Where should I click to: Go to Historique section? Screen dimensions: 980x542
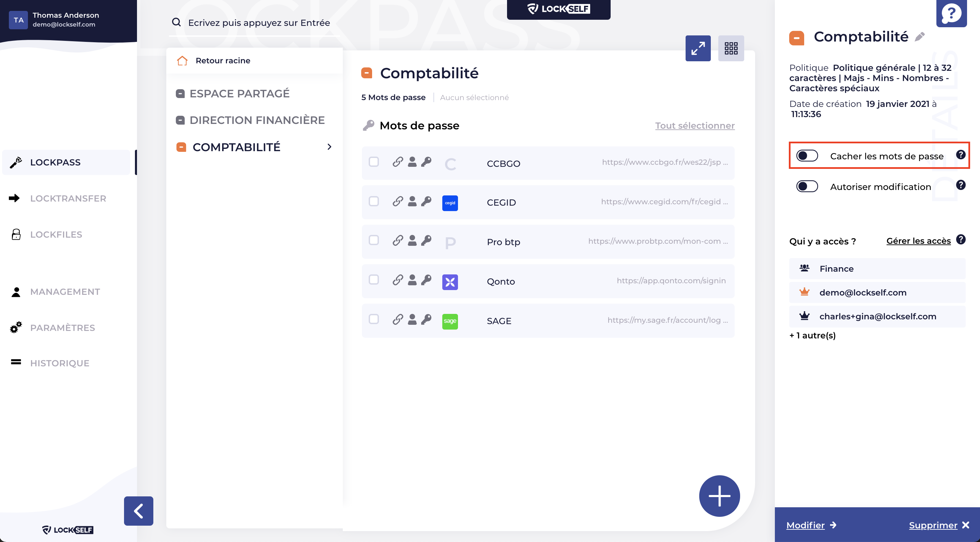[x=60, y=363]
